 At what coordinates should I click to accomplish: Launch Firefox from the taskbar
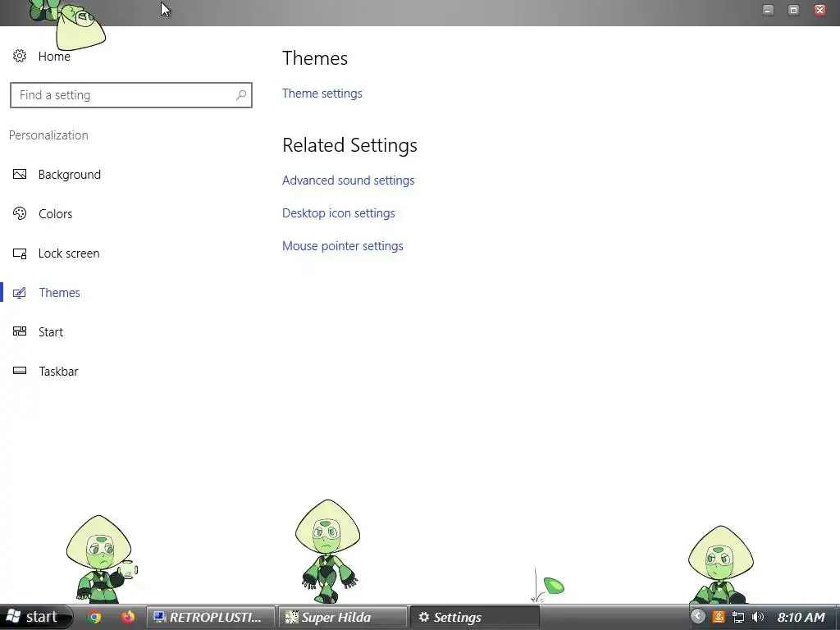pyautogui.click(x=128, y=617)
